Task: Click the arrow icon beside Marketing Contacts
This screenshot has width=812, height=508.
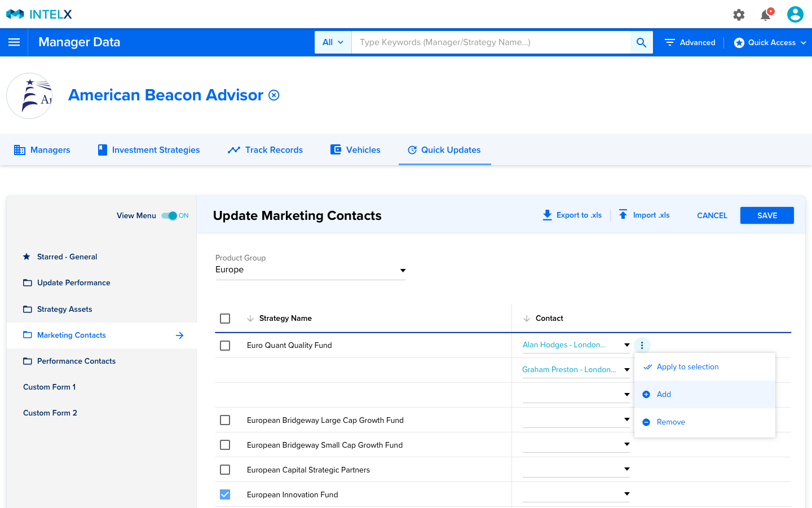Action: pos(180,335)
